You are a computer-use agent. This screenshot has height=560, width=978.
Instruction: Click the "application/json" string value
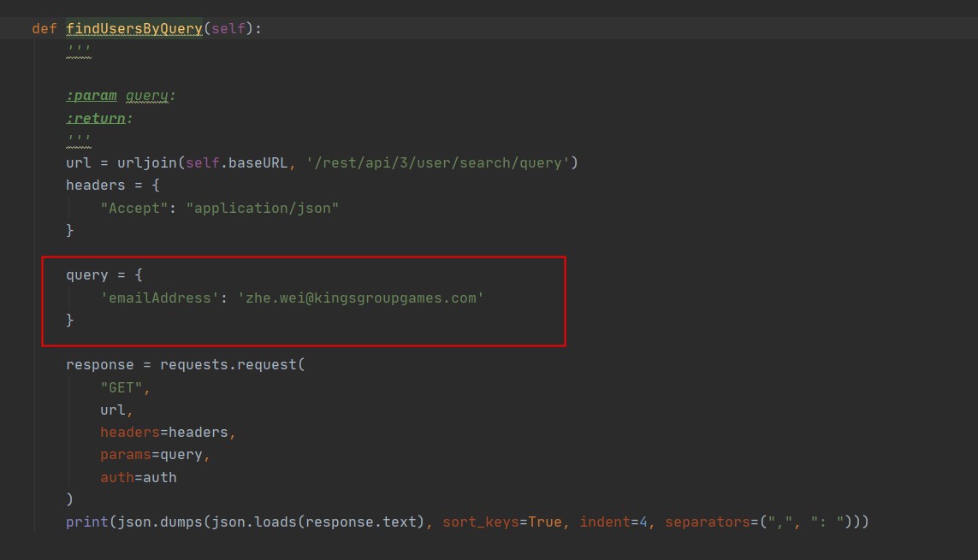click(263, 208)
